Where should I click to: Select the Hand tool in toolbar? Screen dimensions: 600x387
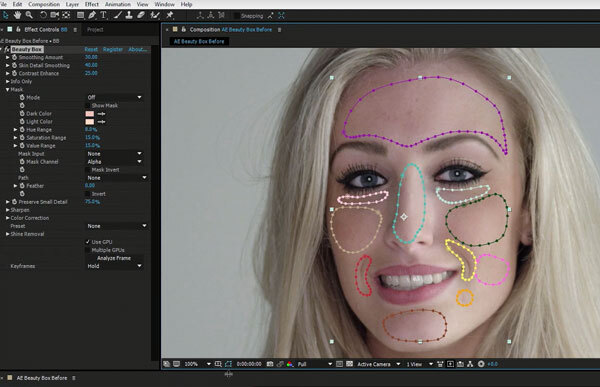[x=17, y=15]
